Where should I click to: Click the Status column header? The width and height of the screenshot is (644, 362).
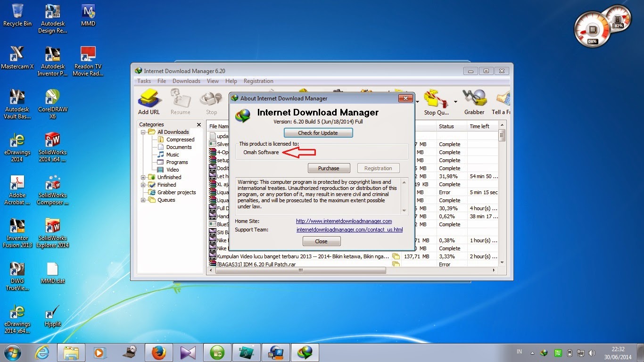[451, 126]
